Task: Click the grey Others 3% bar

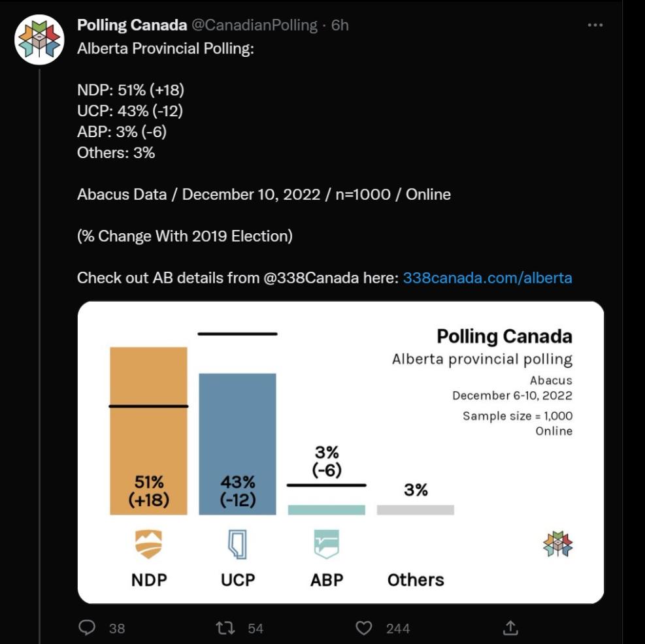Action: tap(415, 510)
